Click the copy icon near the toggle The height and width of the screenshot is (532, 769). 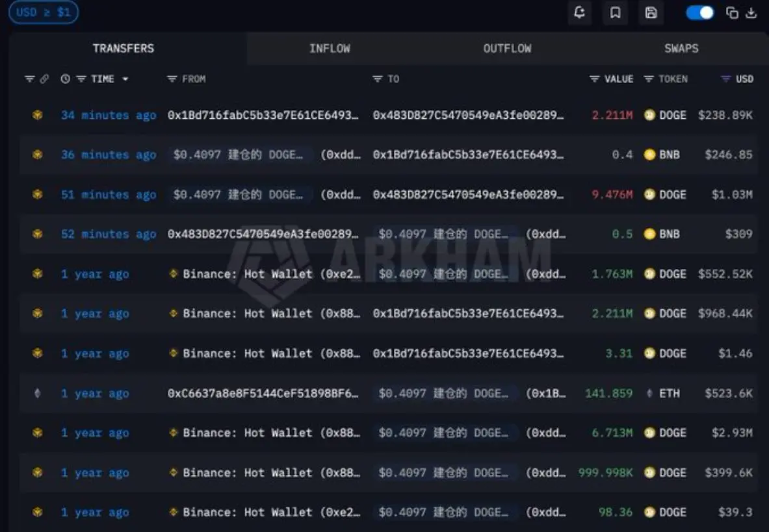click(732, 13)
